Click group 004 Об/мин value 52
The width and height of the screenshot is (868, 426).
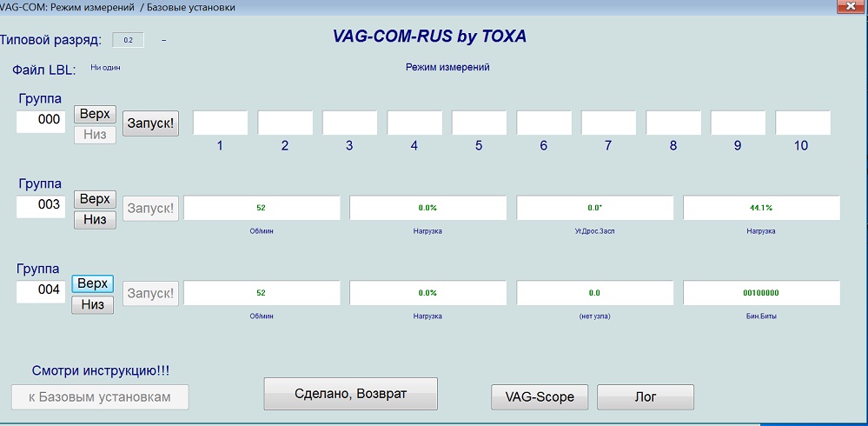pyautogui.click(x=262, y=292)
